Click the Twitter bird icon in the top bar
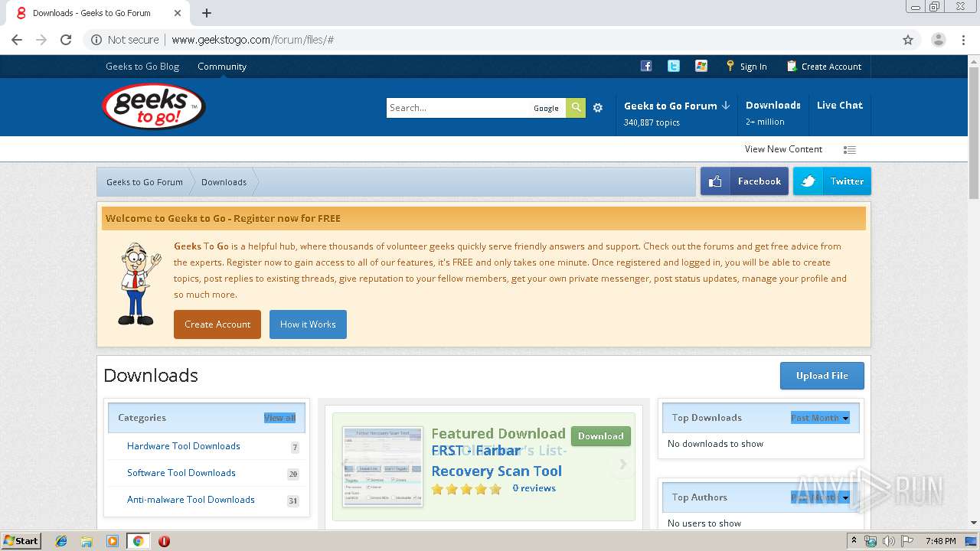 pyautogui.click(x=674, y=66)
